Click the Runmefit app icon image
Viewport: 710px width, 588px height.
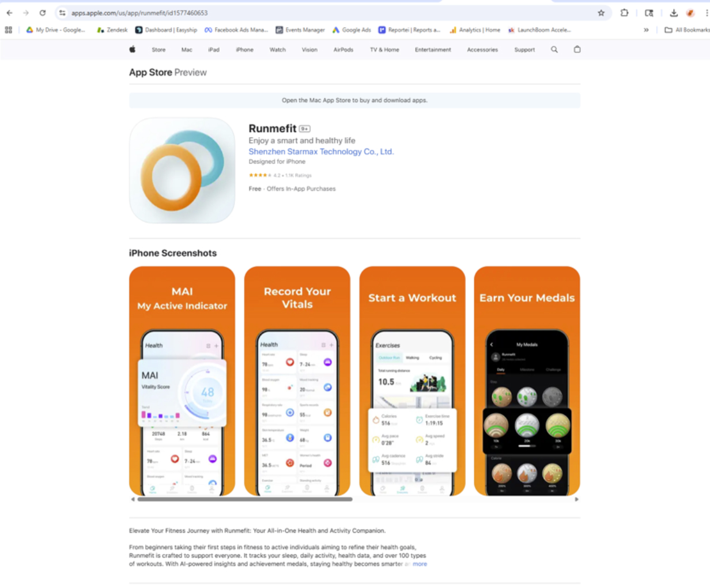tap(182, 171)
